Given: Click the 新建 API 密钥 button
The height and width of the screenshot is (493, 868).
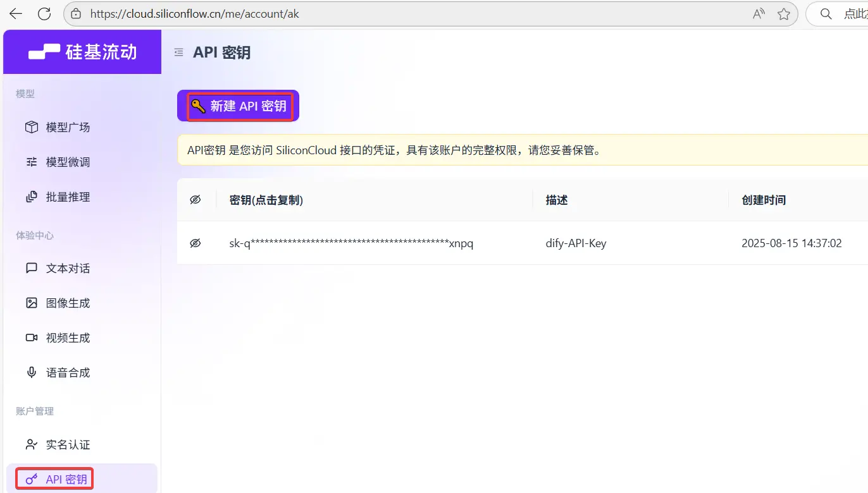Looking at the screenshot, I should pyautogui.click(x=239, y=106).
